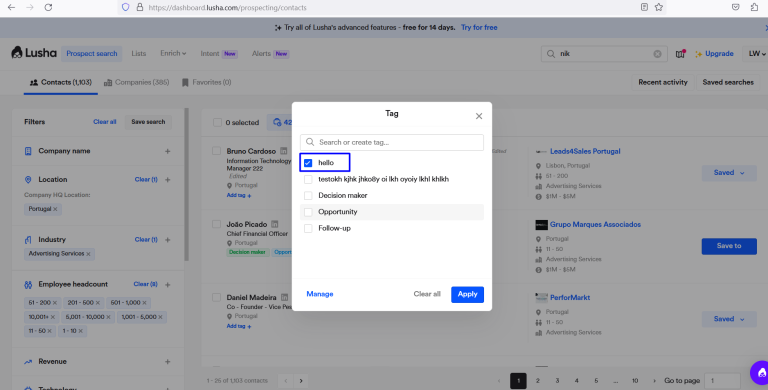768x390 pixels.
Task: Reload the page with refresh icon
Action: point(48,7)
